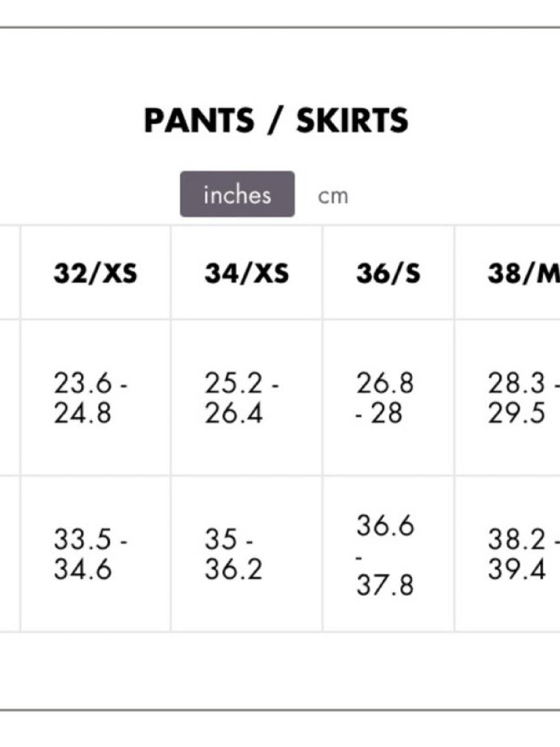Click the Pants / Skirts heading

point(276,120)
